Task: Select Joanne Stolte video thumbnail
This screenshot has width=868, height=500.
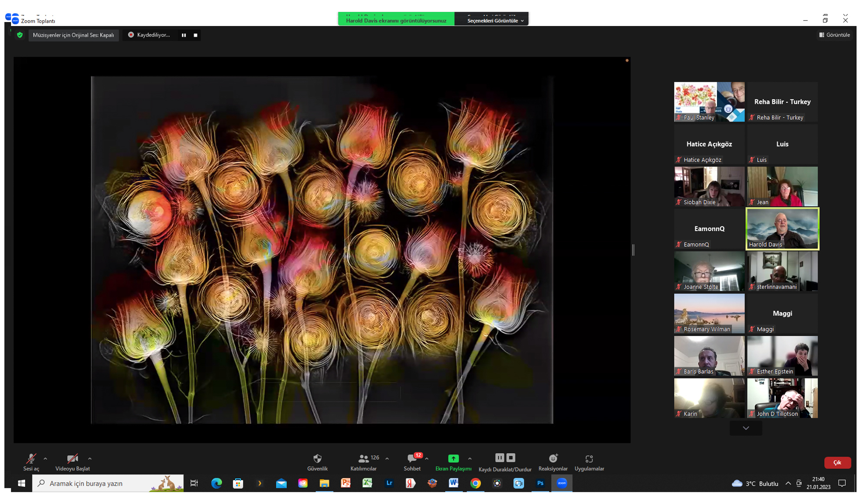Action: 709,272
